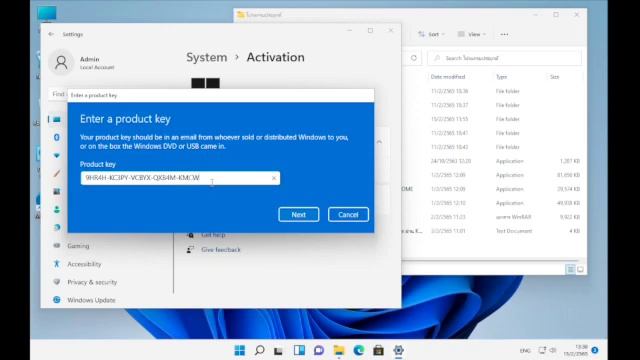The image size is (640, 360).
Task: Sort by Type column header
Action: click(x=501, y=77)
